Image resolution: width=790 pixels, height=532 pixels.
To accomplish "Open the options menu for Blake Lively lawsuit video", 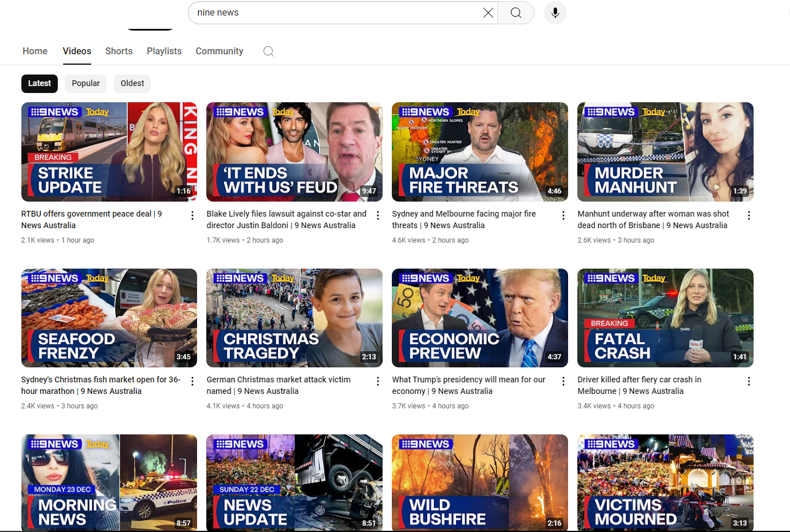I will (x=378, y=215).
